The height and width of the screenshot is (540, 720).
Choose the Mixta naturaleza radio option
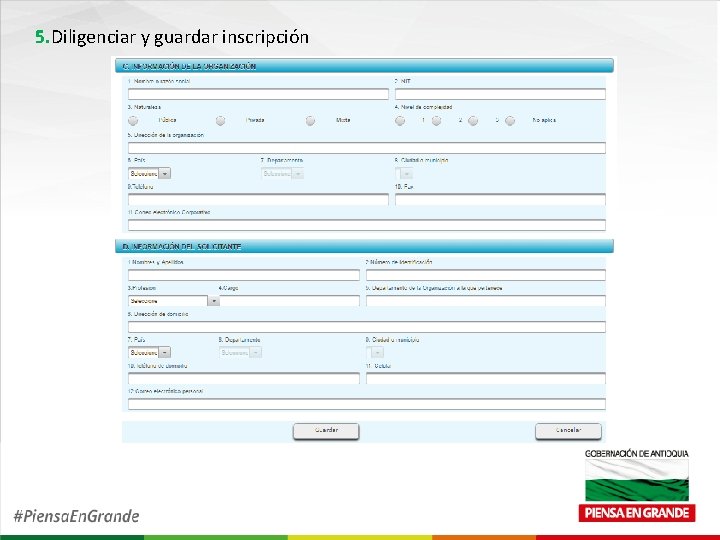click(x=310, y=120)
